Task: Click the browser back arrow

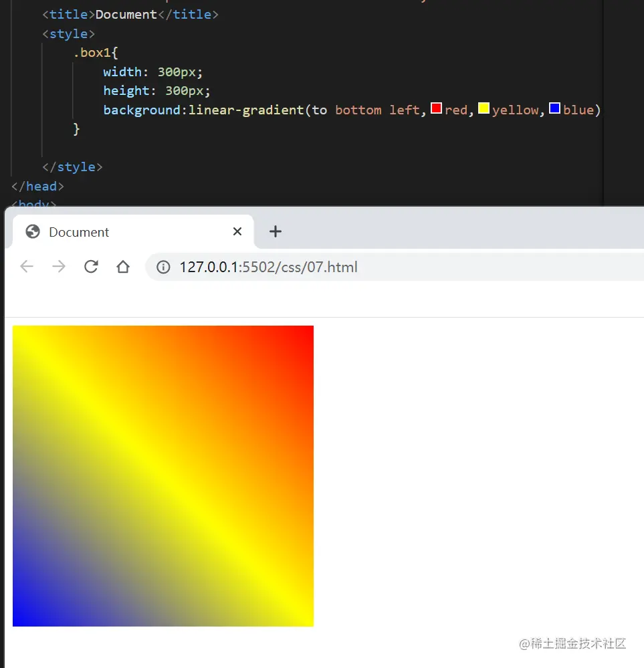Action: point(27,267)
